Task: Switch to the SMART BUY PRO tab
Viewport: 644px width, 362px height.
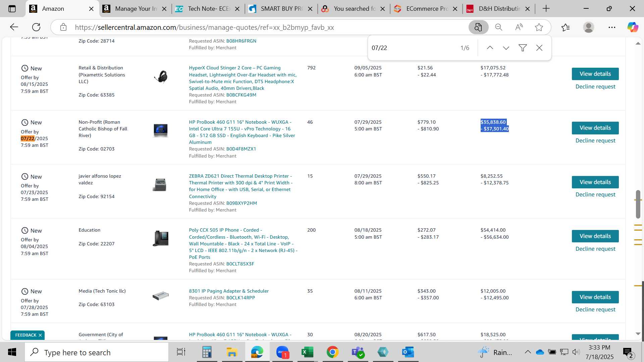Action: [x=281, y=9]
